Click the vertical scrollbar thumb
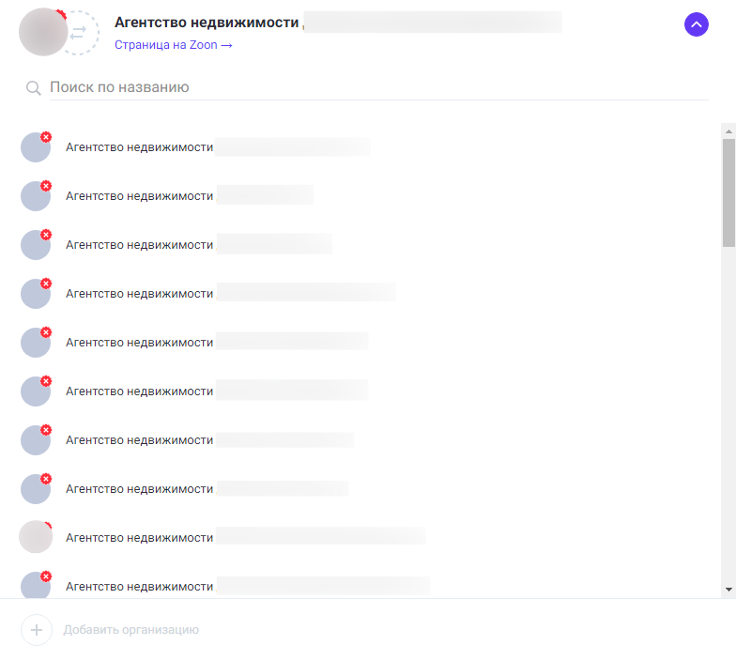The height and width of the screenshot is (660, 736). [728, 192]
